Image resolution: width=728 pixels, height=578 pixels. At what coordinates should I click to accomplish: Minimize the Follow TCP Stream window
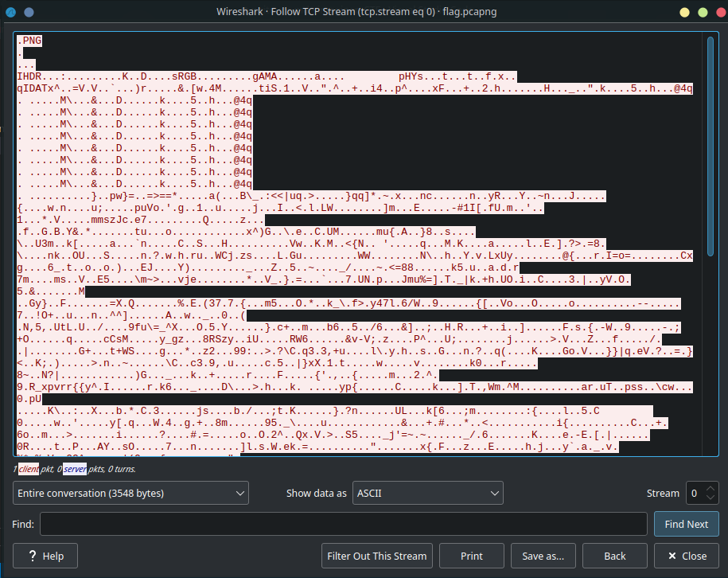pos(683,12)
